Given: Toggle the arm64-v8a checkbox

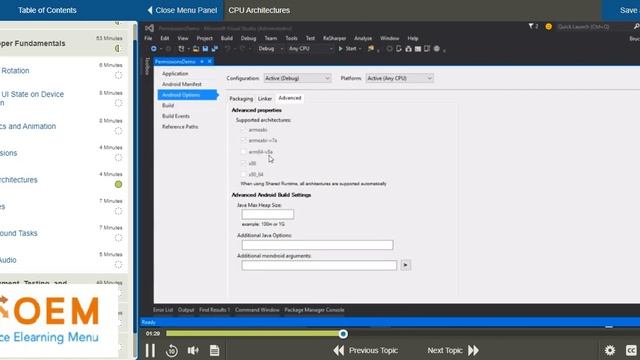Looking at the screenshot, I should point(244,152).
